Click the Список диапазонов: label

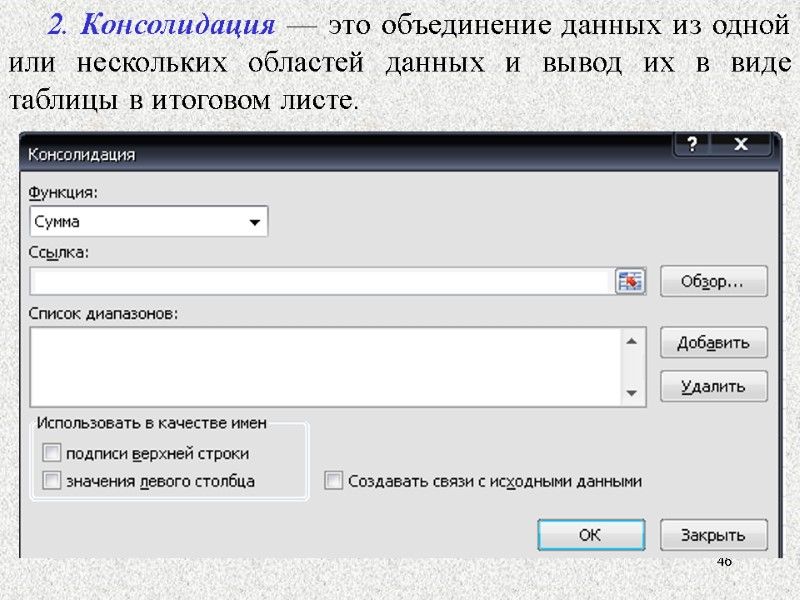coord(103,313)
